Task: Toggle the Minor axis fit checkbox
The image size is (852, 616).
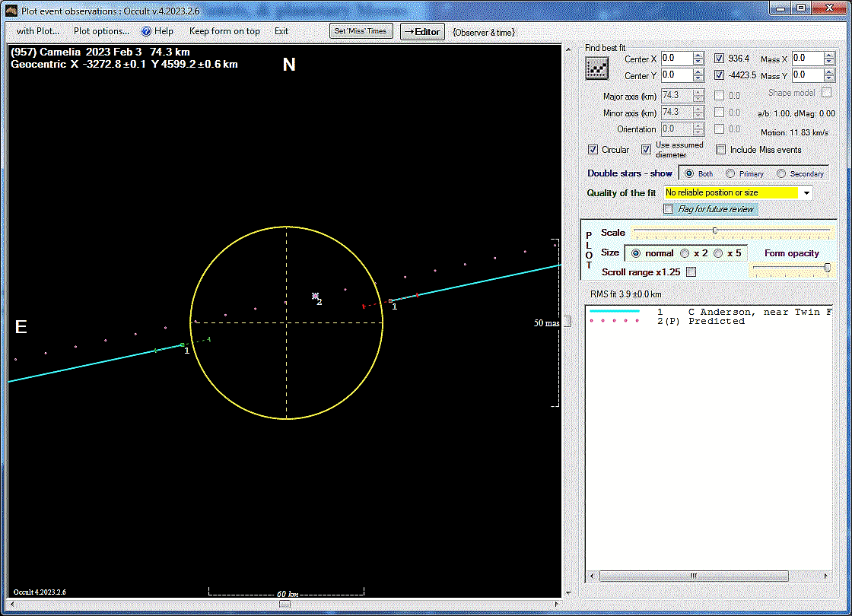Action: click(720, 113)
